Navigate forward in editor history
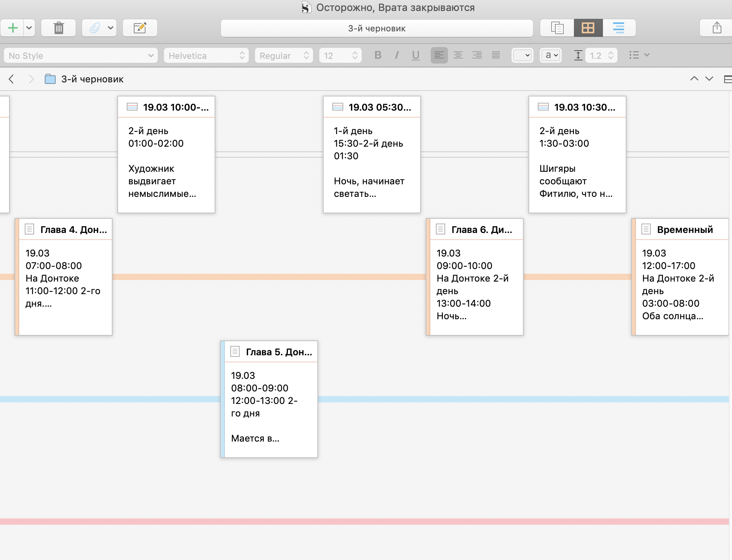 (31, 79)
